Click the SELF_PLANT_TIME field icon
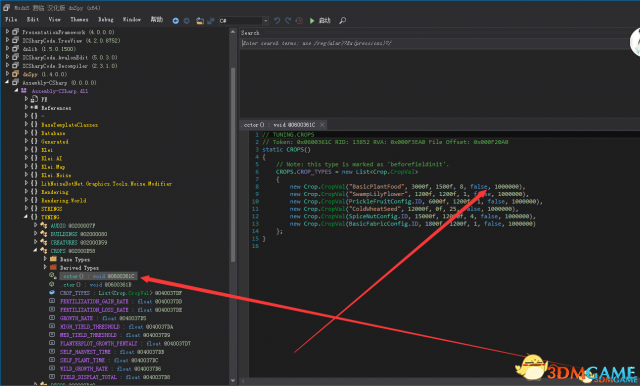 [52, 360]
